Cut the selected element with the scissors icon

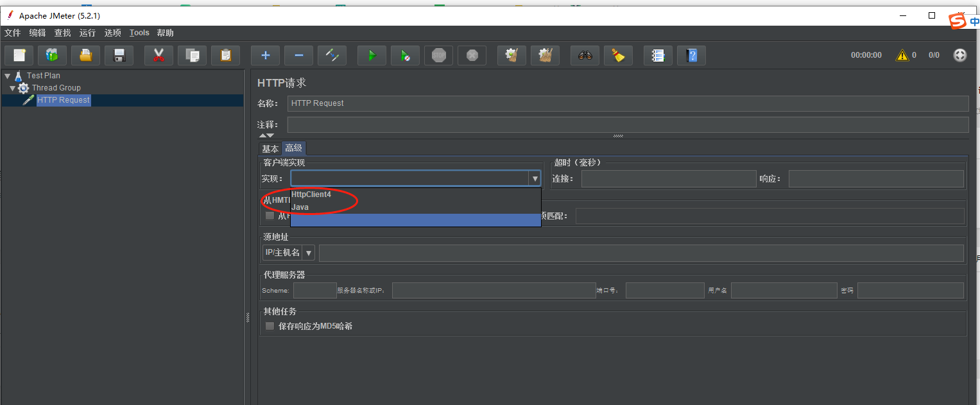click(159, 55)
